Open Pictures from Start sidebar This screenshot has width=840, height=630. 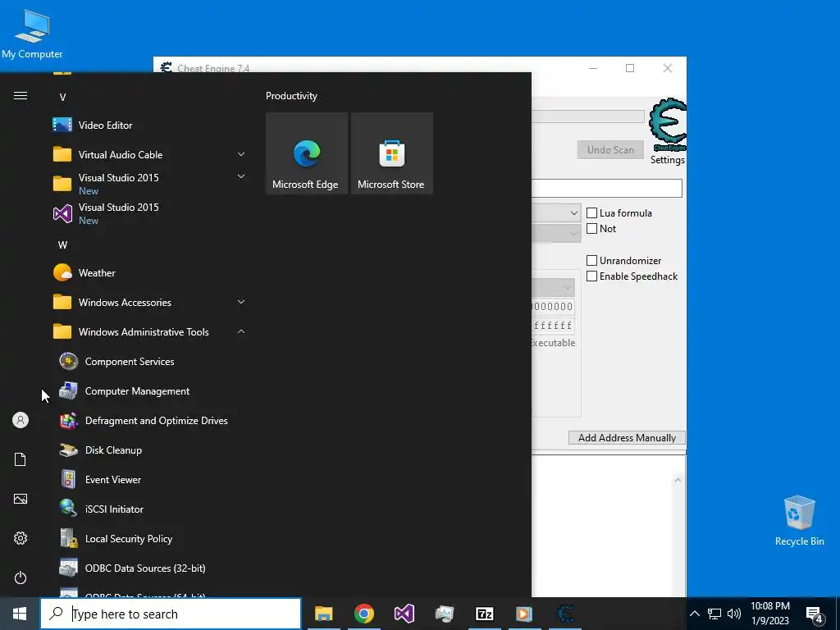tap(21, 499)
